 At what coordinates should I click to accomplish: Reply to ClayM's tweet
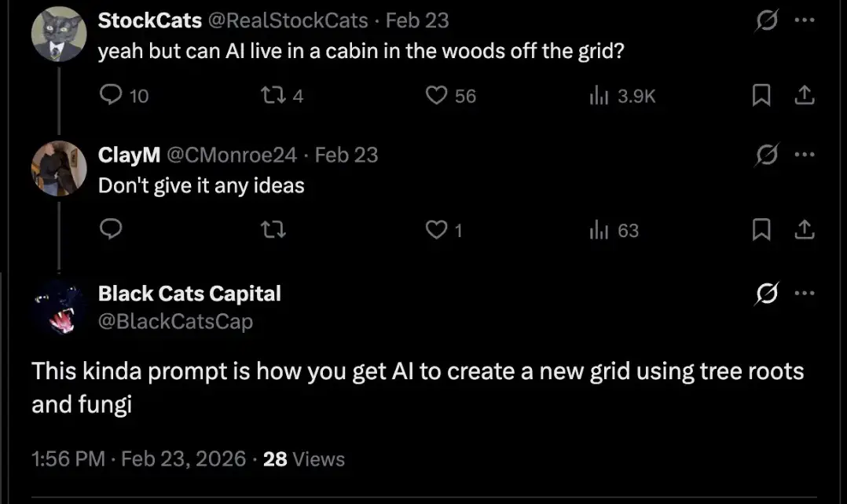point(112,230)
